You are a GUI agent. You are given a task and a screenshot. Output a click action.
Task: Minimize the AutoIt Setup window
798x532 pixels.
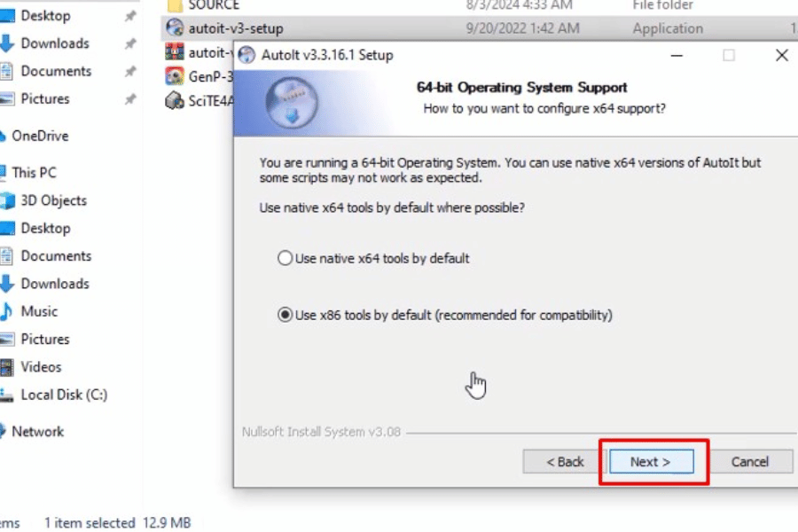pos(677,55)
